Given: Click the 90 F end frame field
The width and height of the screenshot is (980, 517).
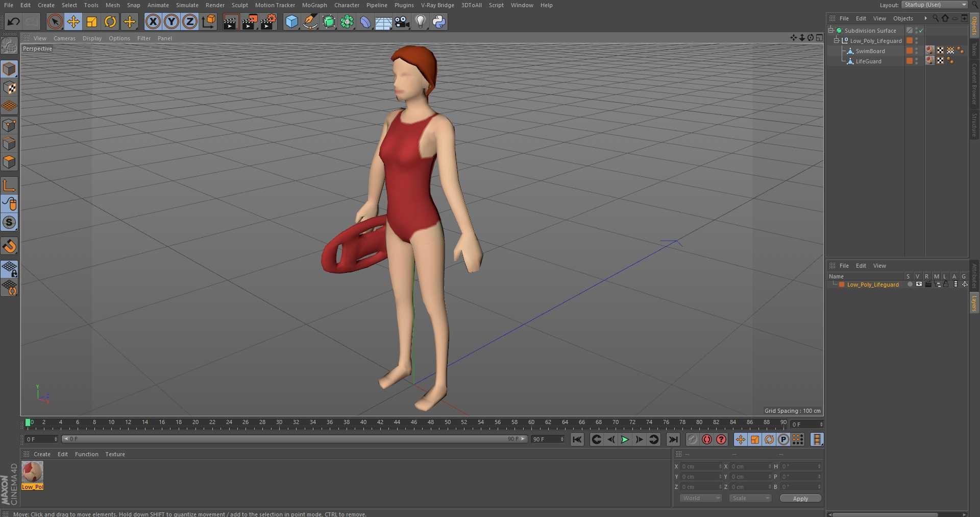Looking at the screenshot, I should click(x=548, y=439).
